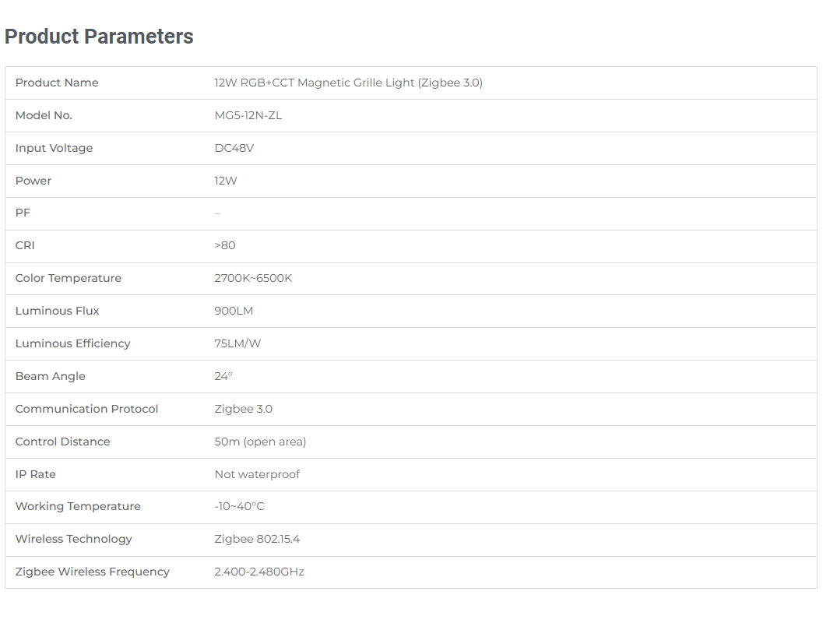Click the 2.400-2.480GHz frequency value

tap(259, 572)
